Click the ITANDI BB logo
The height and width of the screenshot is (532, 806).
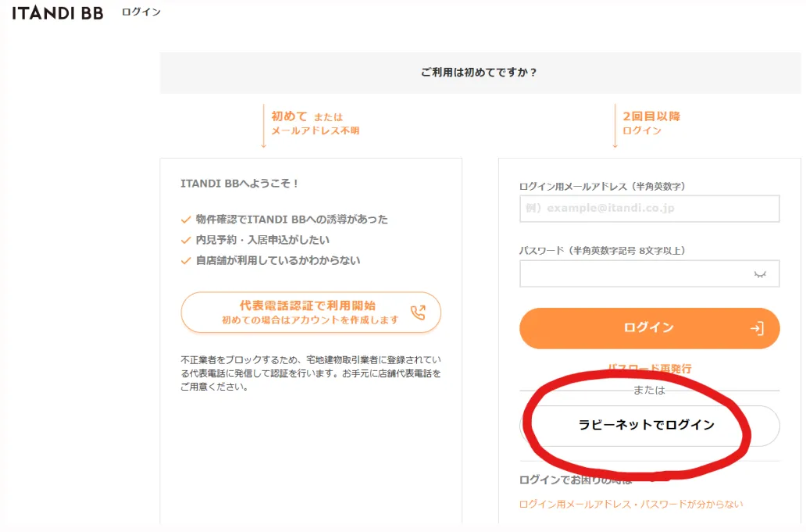pyautogui.click(x=58, y=12)
